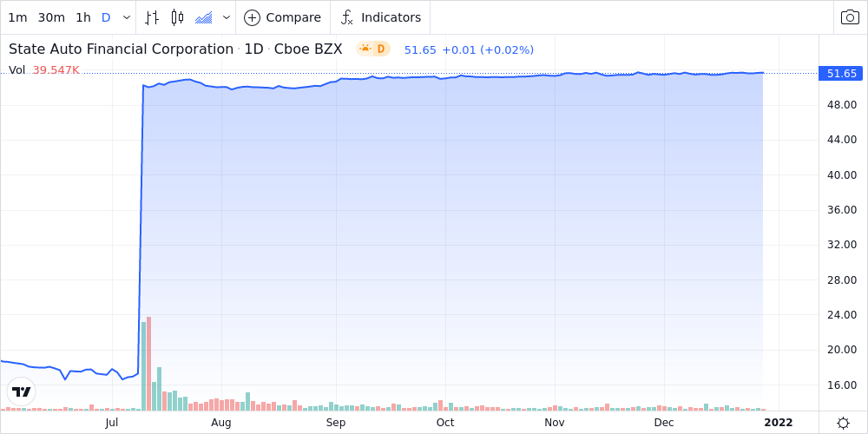The width and height of the screenshot is (868, 434).
Task: Switch to the 1h interval
Action: 83,17
